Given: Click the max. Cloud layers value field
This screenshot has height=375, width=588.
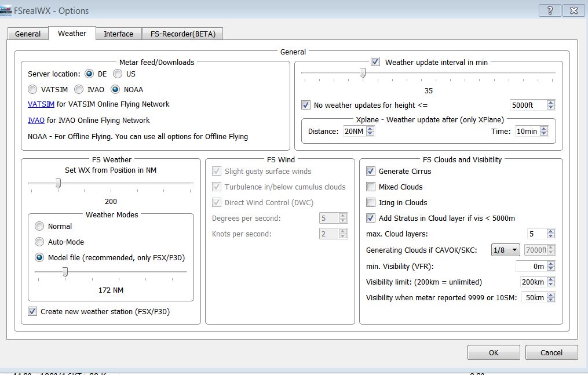Looking at the screenshot, I should [x=536, y=234].
